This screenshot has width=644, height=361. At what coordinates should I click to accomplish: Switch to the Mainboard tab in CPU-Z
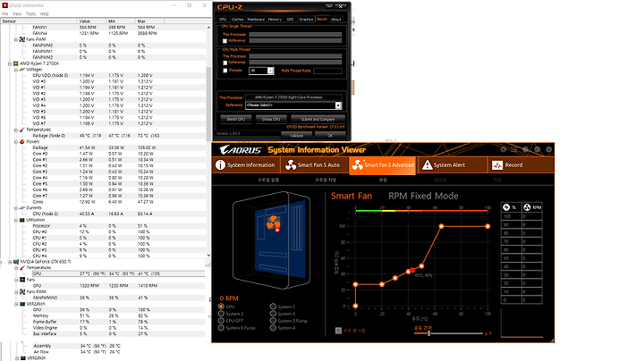click(256, 20)
